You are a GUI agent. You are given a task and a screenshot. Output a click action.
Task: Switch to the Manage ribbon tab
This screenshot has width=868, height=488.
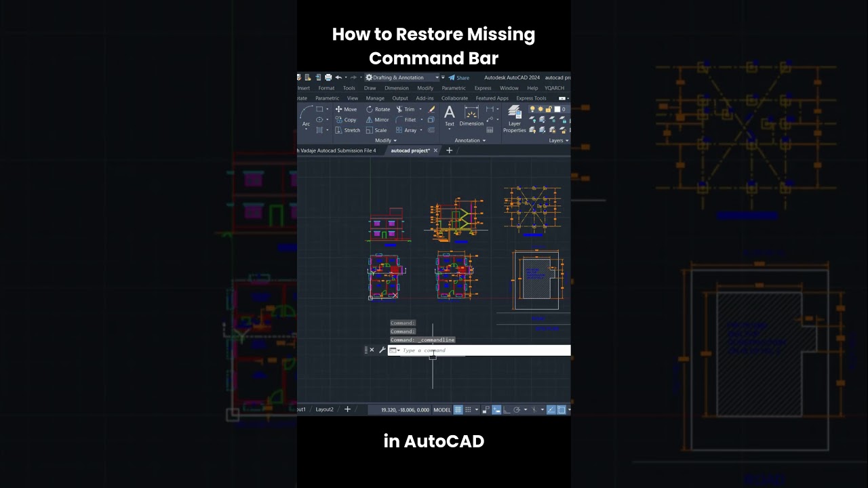point(375,98)
